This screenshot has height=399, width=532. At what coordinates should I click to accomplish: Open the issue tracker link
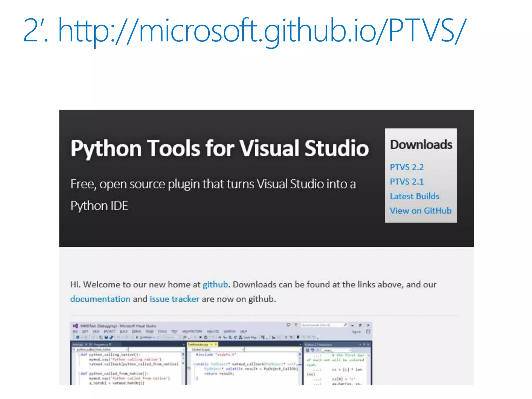174,299
